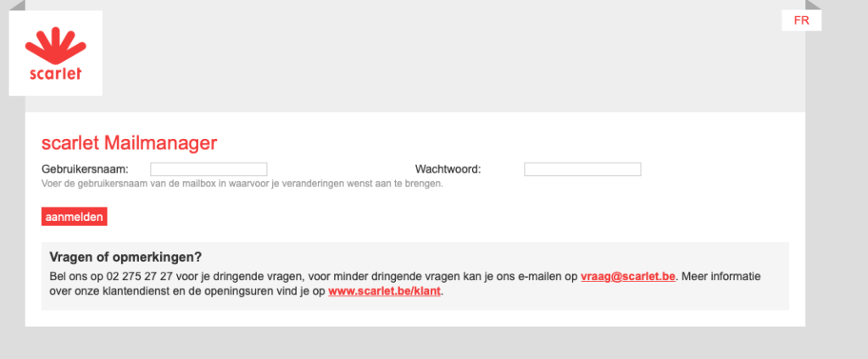Switch language to FR

point(801,20)
